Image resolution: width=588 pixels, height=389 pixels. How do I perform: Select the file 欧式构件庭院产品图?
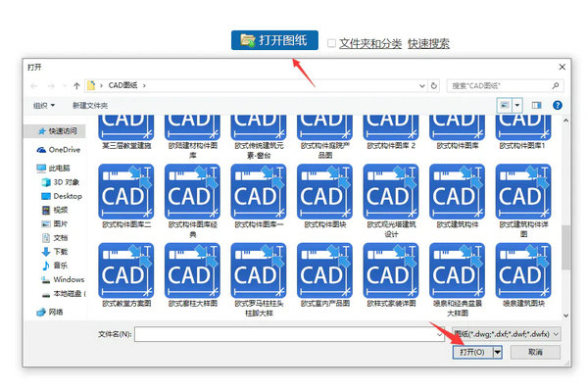[324, 136]
